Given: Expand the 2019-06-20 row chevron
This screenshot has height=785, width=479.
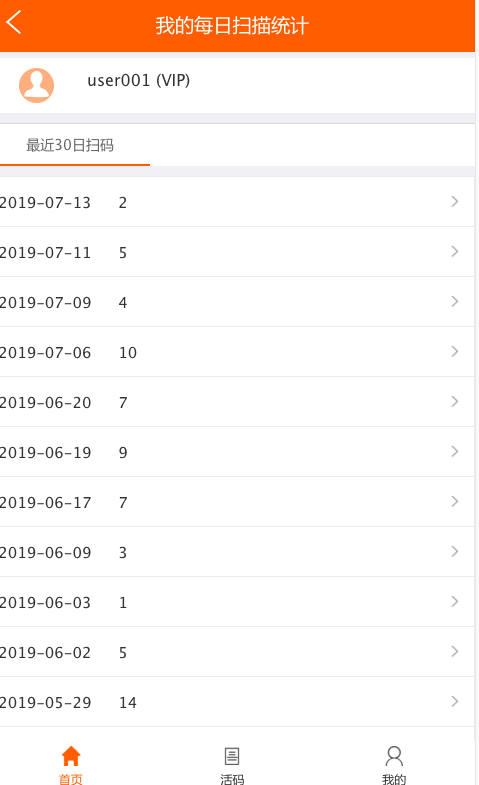Looking at the screenshot, I should click(454, 402).
